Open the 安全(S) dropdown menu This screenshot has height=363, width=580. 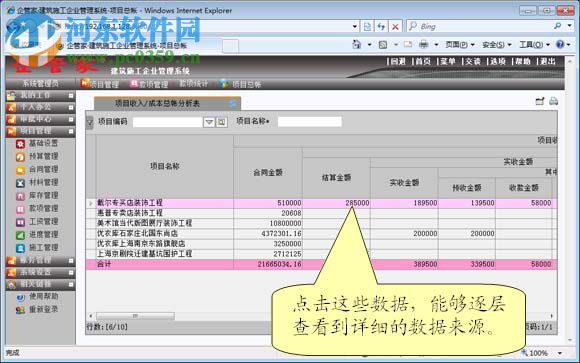click(x=497, y=45)
